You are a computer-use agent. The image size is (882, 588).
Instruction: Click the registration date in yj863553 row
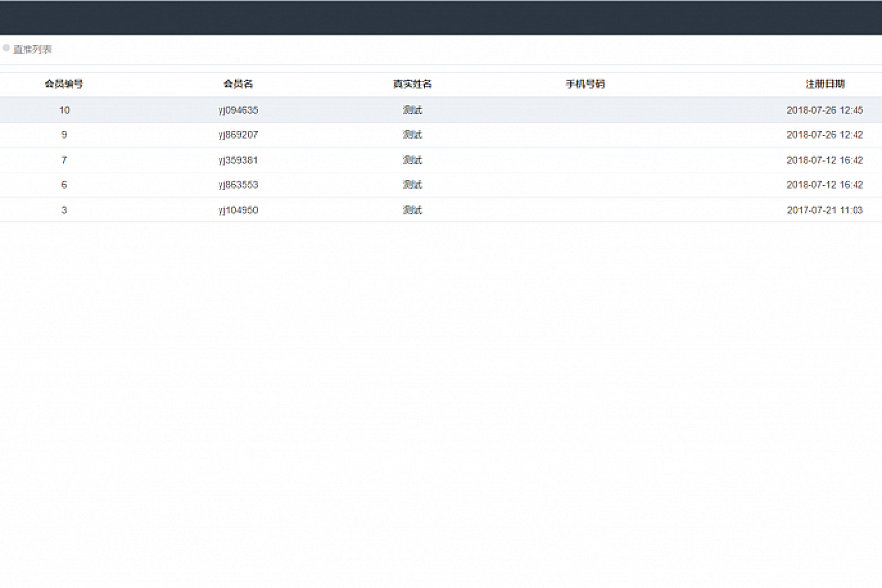tap(824, 184)
